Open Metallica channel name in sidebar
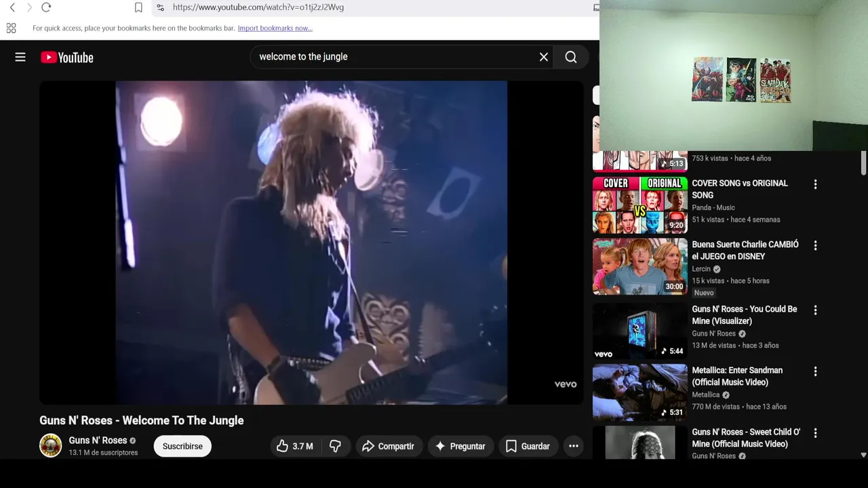868x488 pixels. coord(706,395)
